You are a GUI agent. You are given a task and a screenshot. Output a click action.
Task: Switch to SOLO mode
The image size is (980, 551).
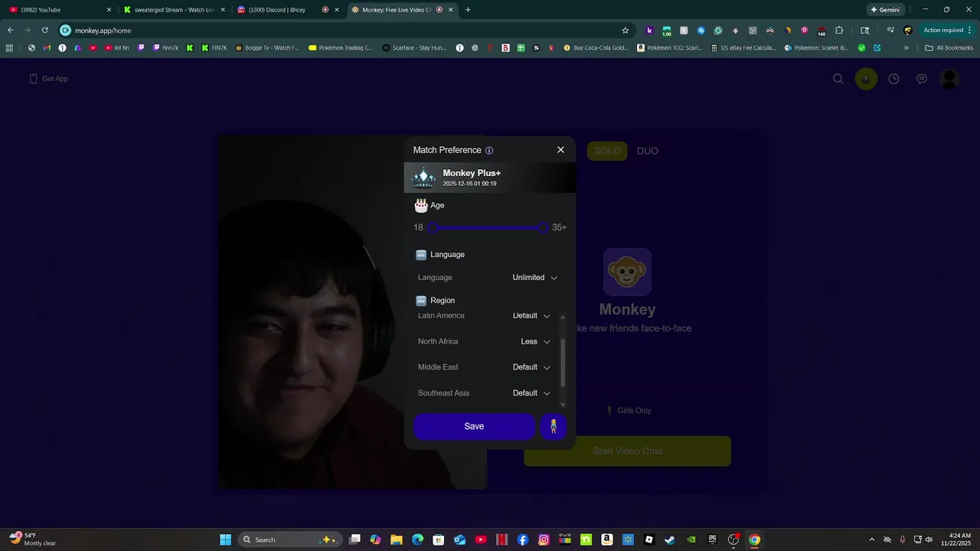[607, 151]
